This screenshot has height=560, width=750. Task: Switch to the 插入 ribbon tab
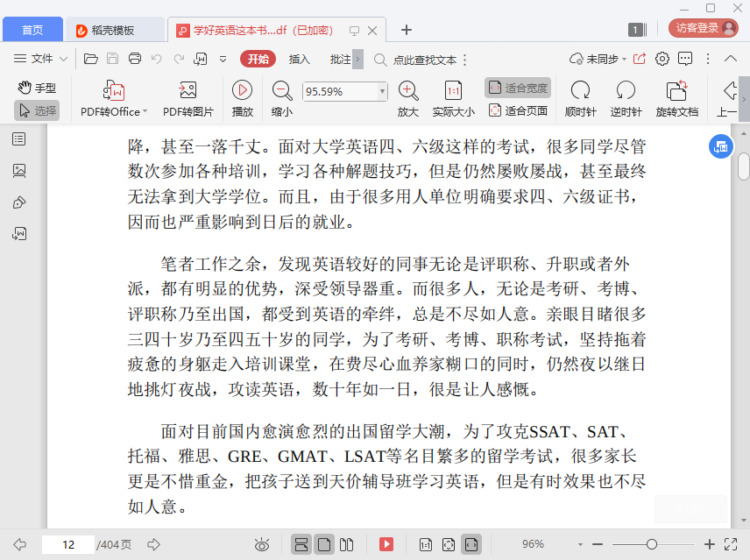click(299, 60)
